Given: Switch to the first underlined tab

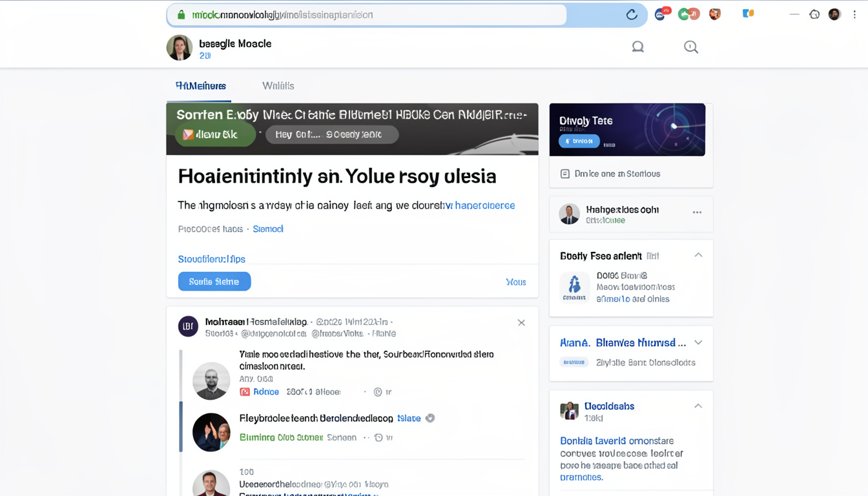Looking at the screenshot, I should [x=199, y=85].
